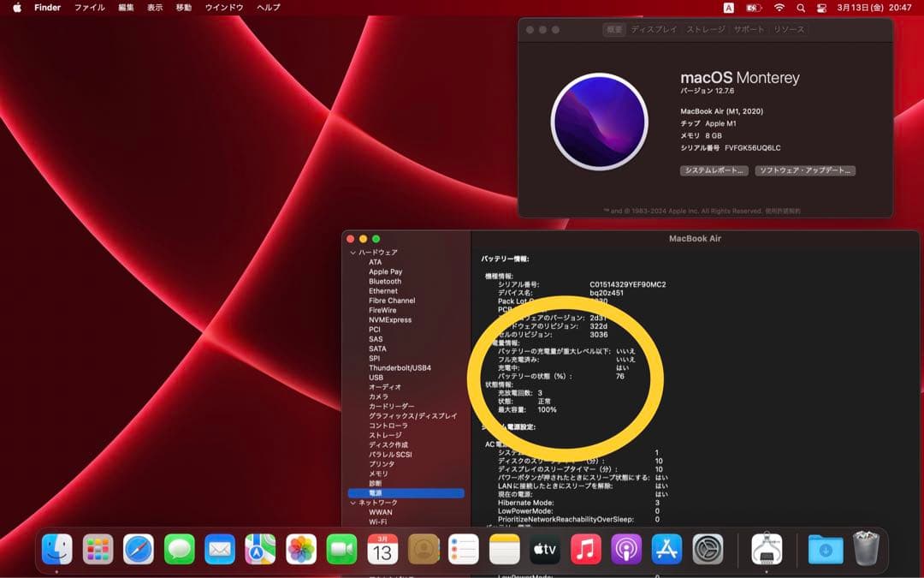Collapse the ネットワーク section in sidebar
The image size is (924, 578).
click(353, 503)
